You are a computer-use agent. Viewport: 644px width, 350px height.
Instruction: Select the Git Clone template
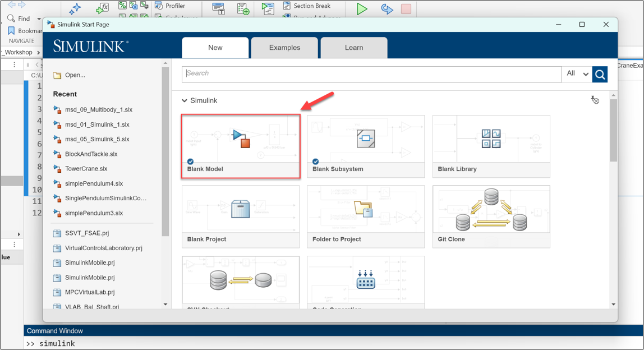[x=491, y=217]
